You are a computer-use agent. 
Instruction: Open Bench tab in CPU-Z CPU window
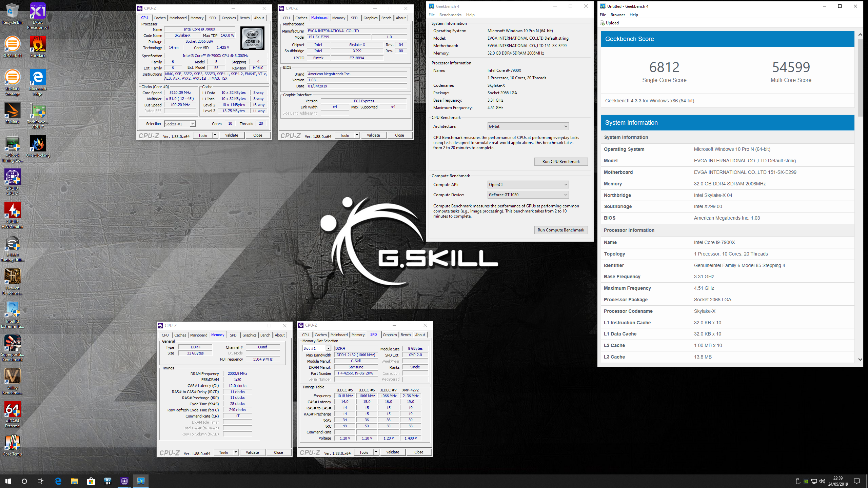(244, 18)
